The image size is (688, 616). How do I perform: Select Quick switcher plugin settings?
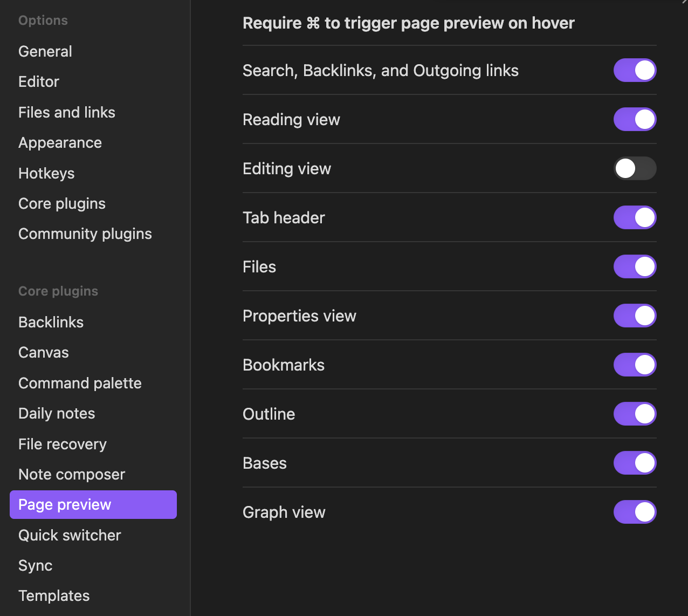(x=70, y=535)
